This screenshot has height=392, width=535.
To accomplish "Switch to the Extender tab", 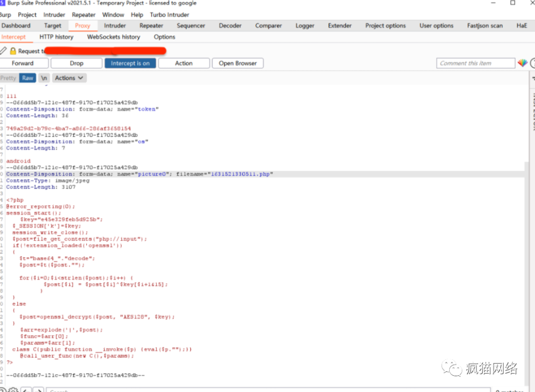I will coord(339,26).
